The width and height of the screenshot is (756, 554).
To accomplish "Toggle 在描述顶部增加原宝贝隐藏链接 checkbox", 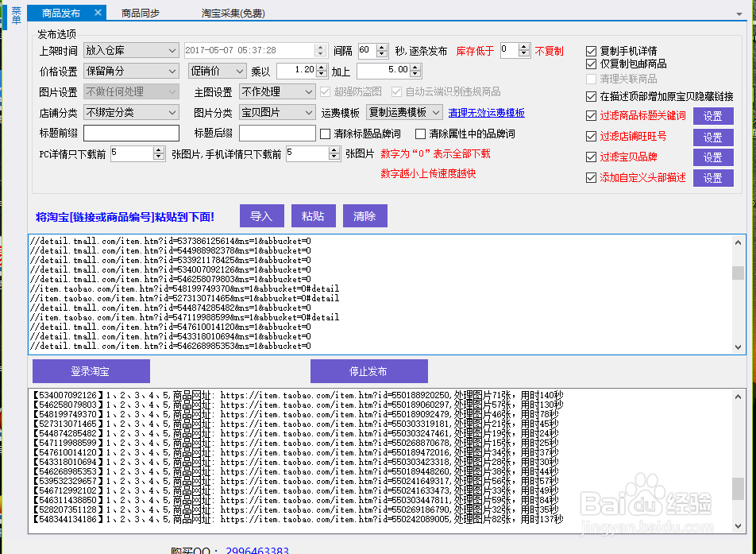I will [591, 96].
